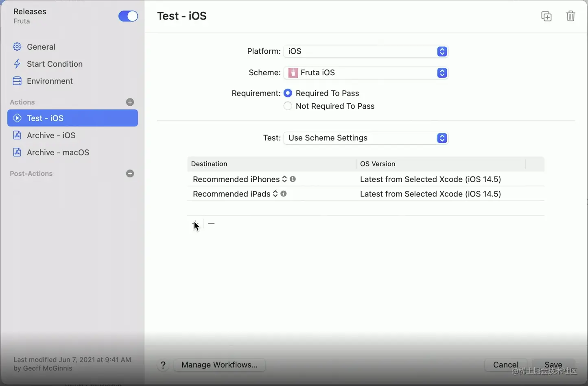Open help with question mark button
The image size is (588, 386).
163,365
